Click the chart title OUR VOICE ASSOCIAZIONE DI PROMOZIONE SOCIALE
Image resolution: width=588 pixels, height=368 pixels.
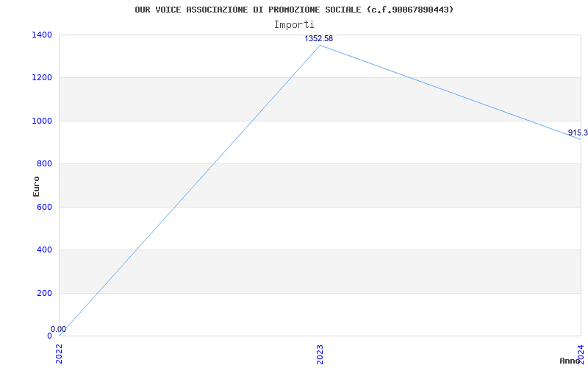point(294,10)
